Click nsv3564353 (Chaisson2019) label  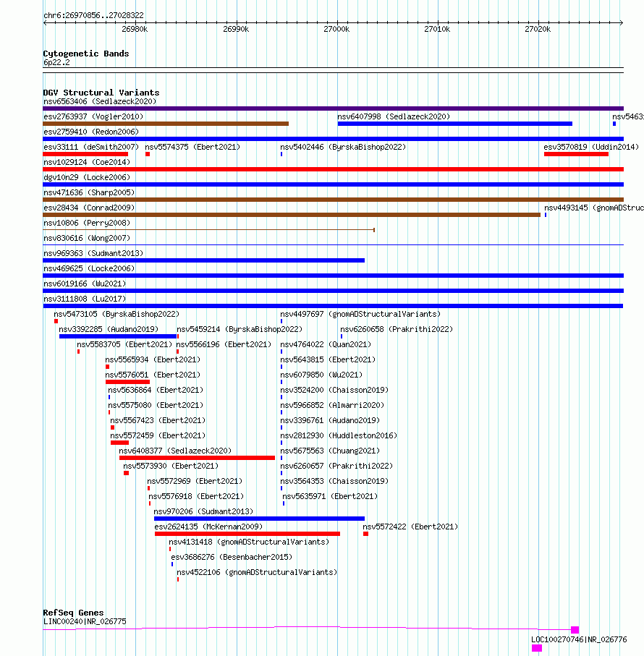(334, 481)
